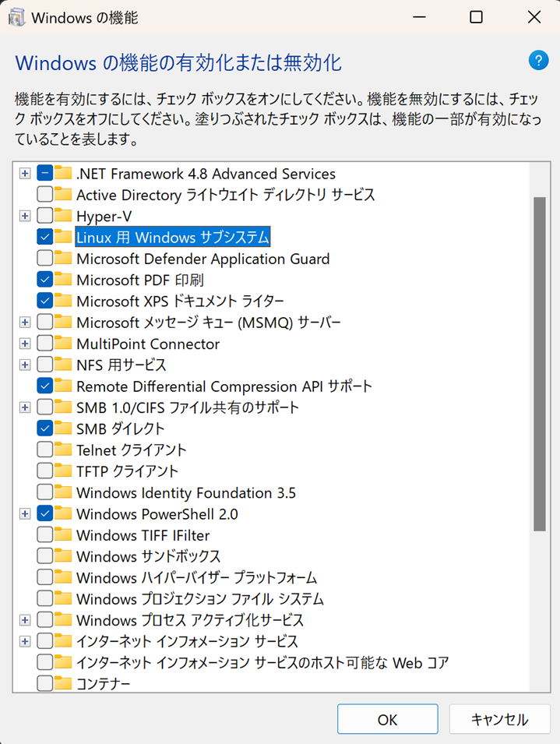
Task: Click the folder icon beside Hyper-V
Action: point(65,216)
